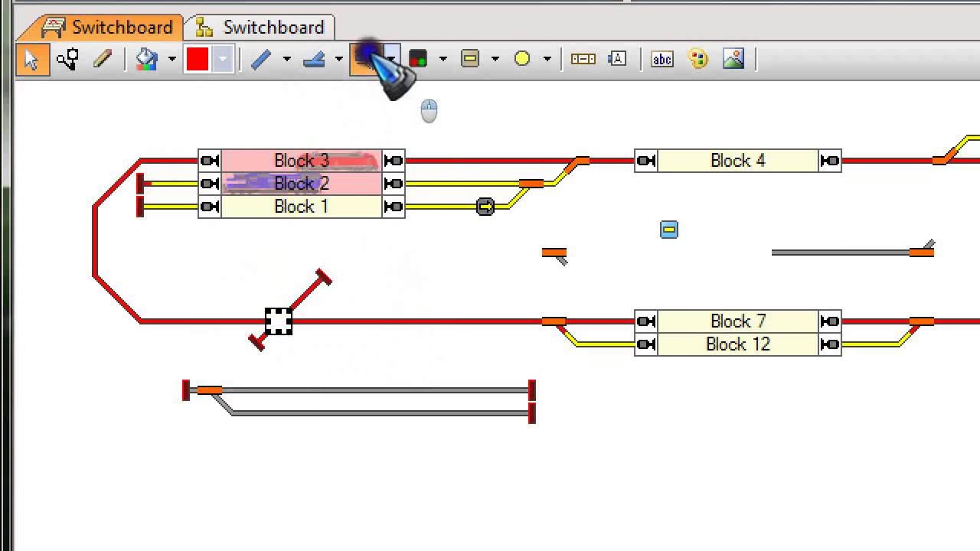
Task: Click Block 7 on the lower track
Action: [738, 321]
